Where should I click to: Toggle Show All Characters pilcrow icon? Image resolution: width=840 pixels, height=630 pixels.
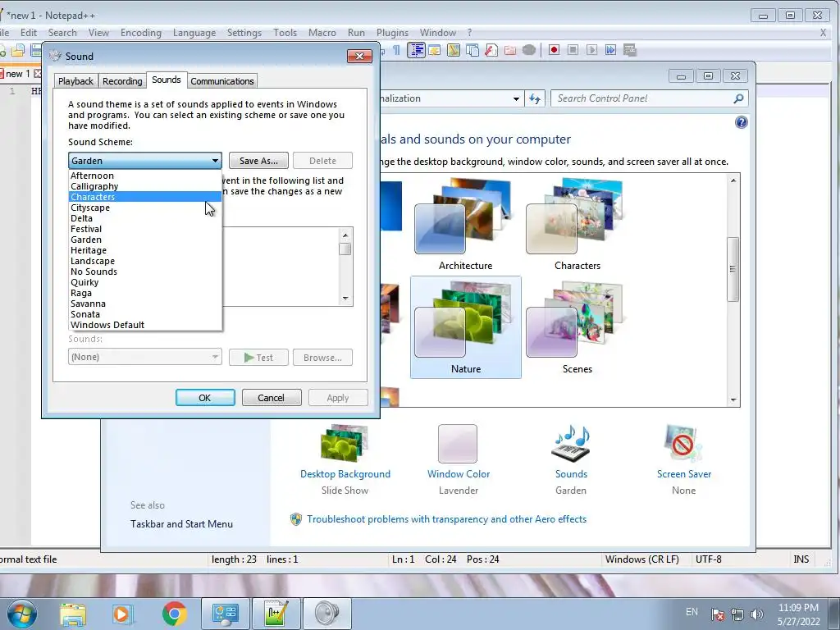click(x=397, y=50)
